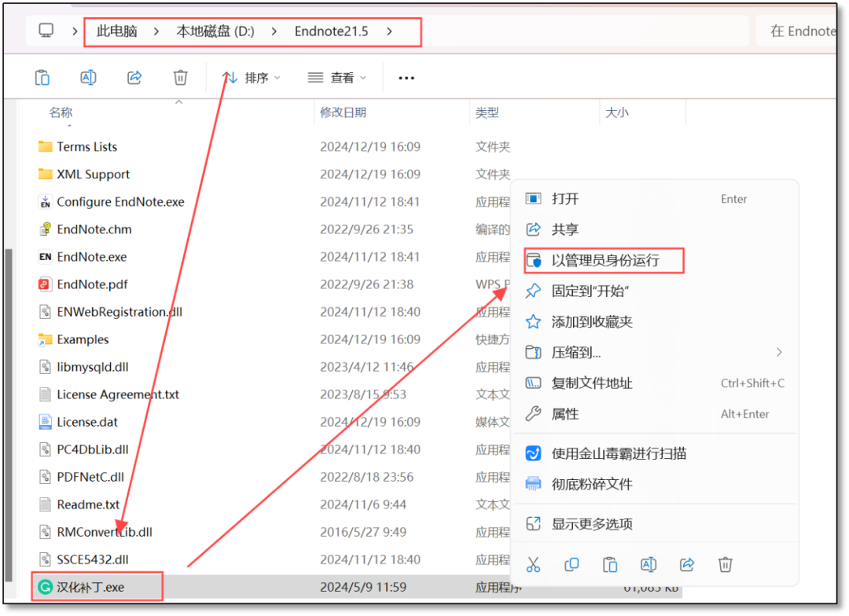The width and height of the screenshot is (849, 616).
Task: Open the 查看 view dropdown
Action: [x=337, y=78]
